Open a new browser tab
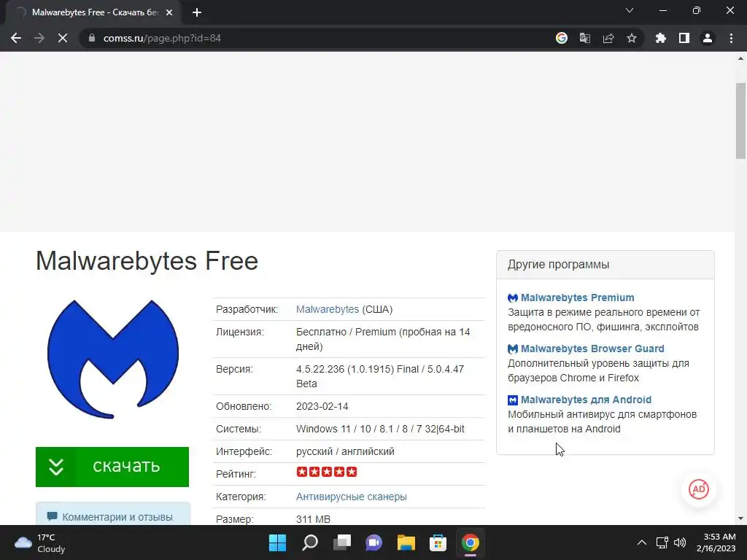 [x=197, y=12]
